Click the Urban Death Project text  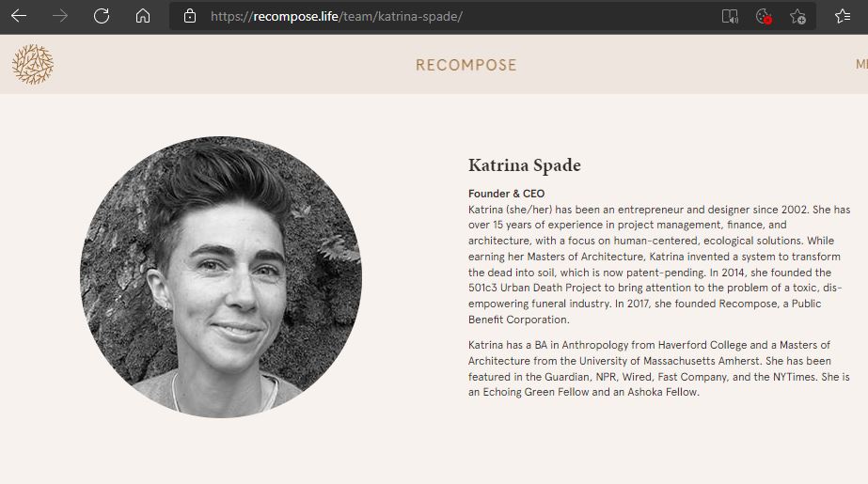click(x=551, y=288)
